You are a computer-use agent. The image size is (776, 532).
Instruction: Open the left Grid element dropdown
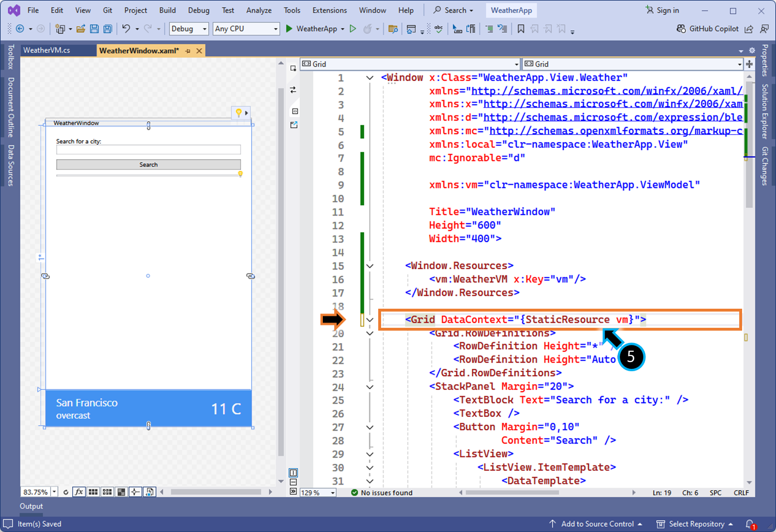tap(410, 64)
